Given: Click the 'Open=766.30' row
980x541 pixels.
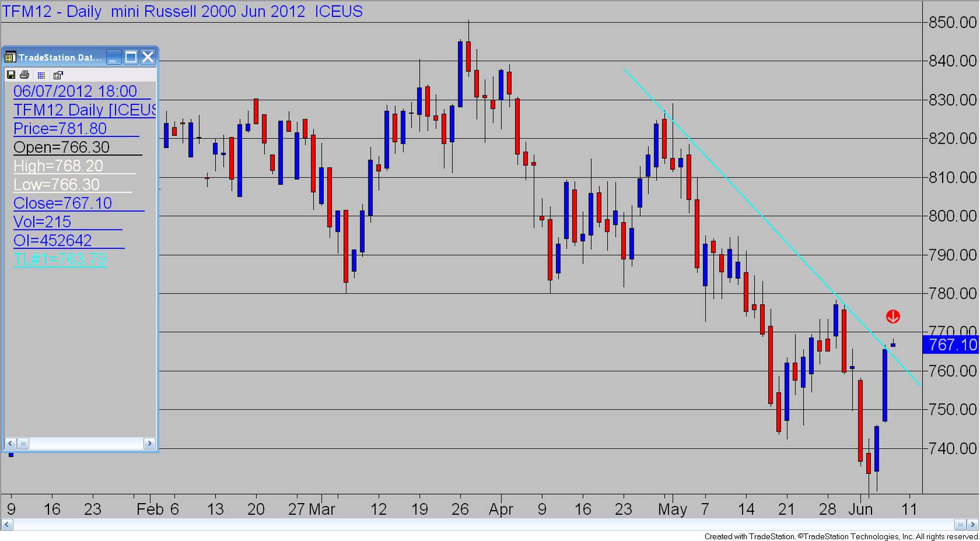Looking at the screenshot, I should coord(62,147).
